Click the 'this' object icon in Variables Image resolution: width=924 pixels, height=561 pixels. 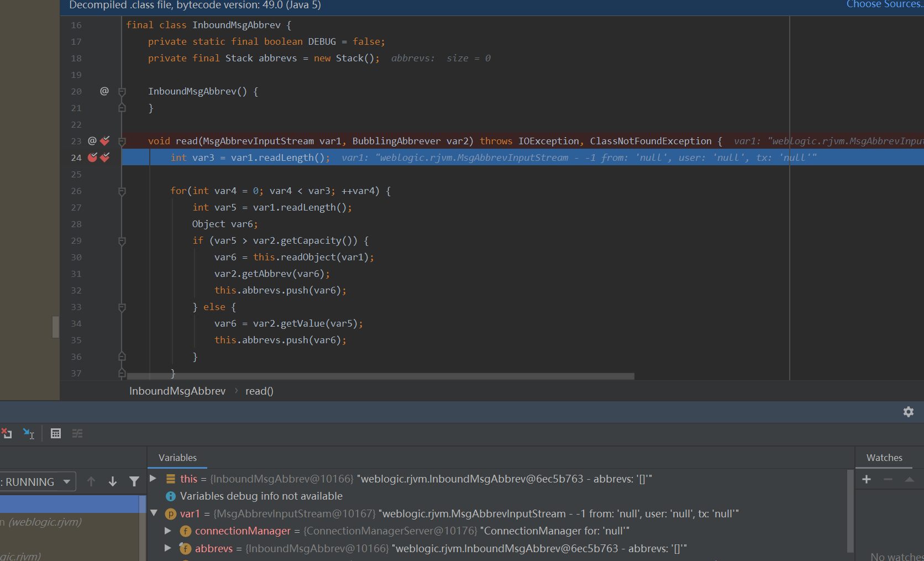tap(171, 479)
